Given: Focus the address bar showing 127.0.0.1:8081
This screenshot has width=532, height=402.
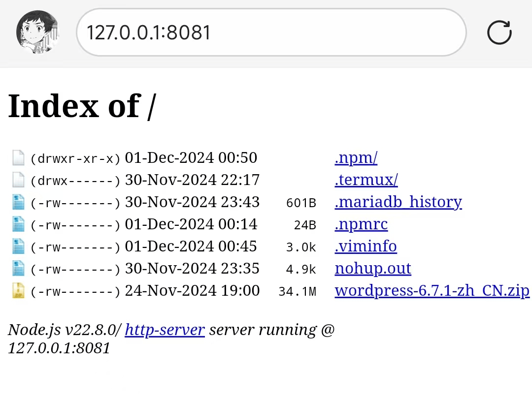Looking at the screenshot, I should [x=271, y=32].
